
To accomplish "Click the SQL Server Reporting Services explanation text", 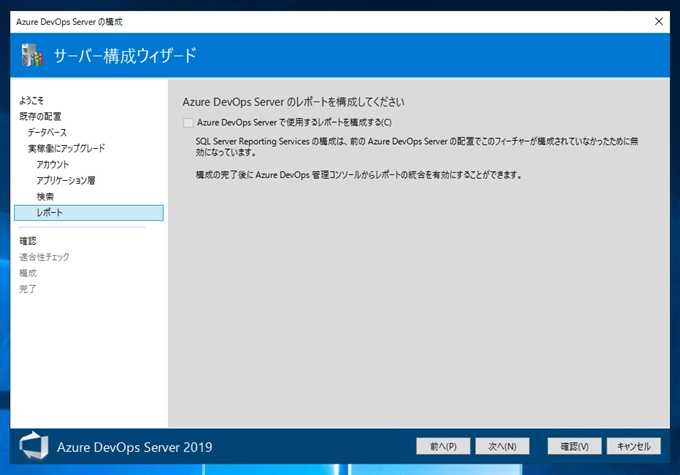I will (417, 147).
